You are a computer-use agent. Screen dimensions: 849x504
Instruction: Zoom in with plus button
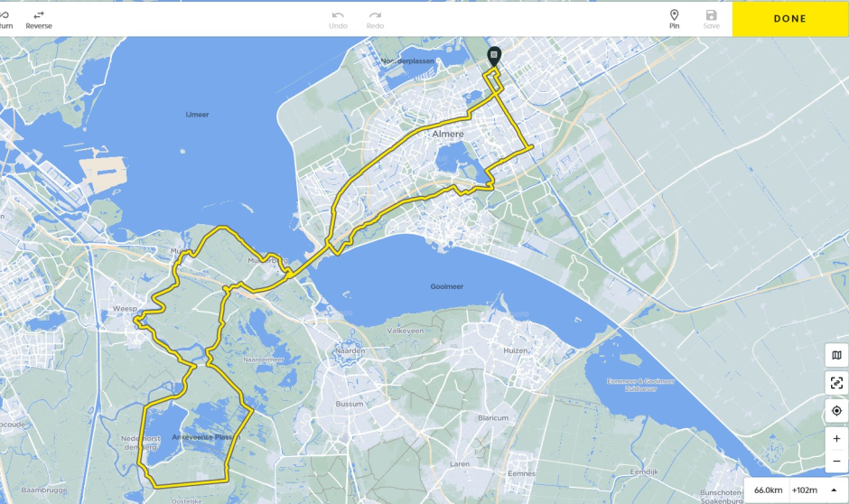click(836, 439)
